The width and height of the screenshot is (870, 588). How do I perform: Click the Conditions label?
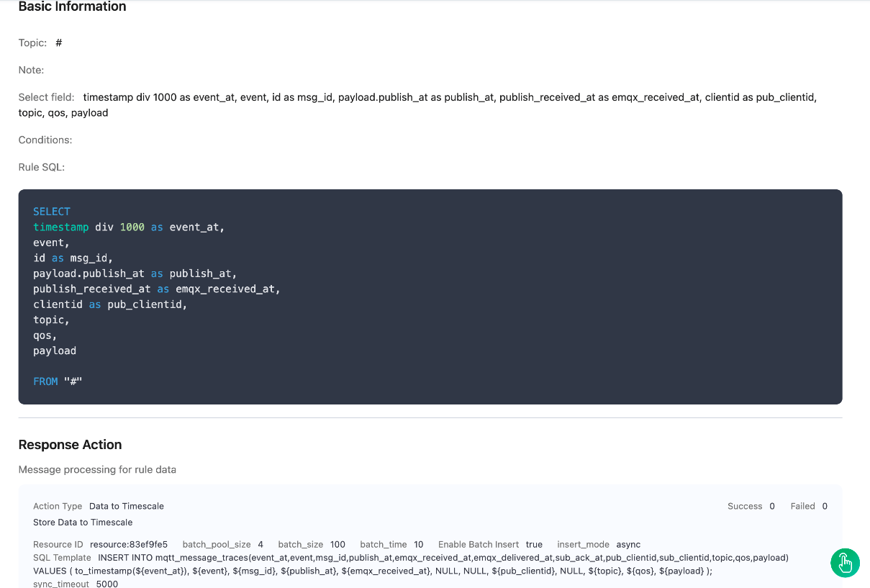tap(45, 140)
